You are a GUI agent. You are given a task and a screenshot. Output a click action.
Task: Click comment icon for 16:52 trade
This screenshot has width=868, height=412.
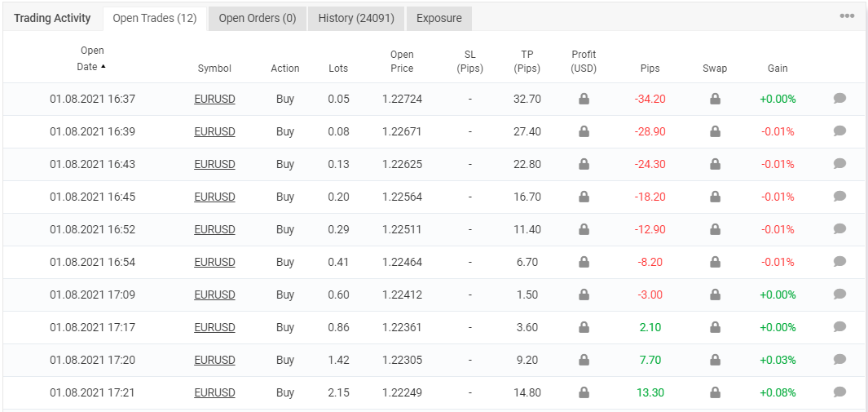[839, 228]
